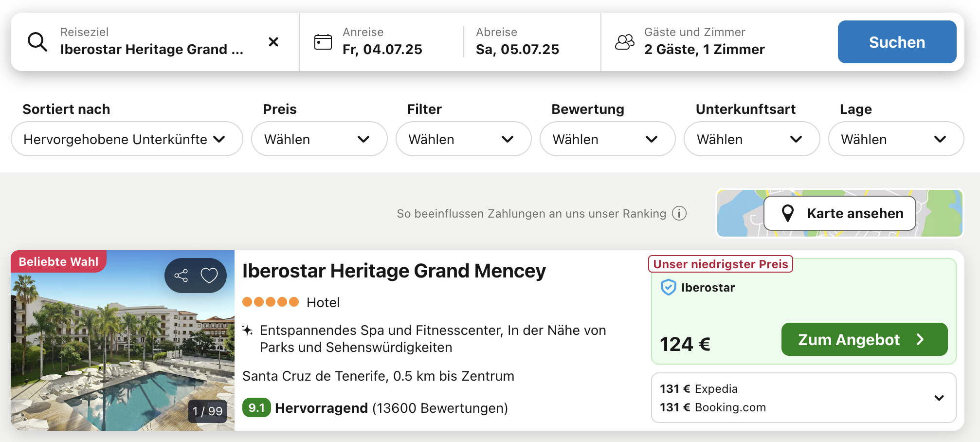The image size is (980, 442).
Task: Click the 1 / 99 photo counter
Action: [x=207, y=411]
